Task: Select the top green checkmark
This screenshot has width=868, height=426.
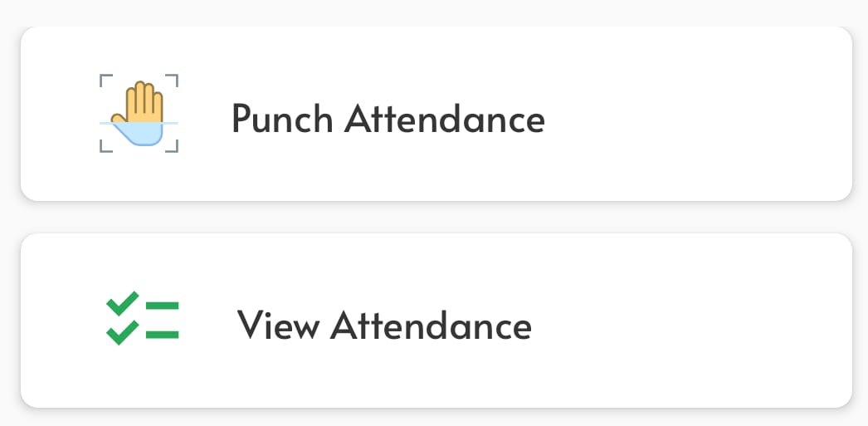Action: pyautogui.click(x=122, y=303)
